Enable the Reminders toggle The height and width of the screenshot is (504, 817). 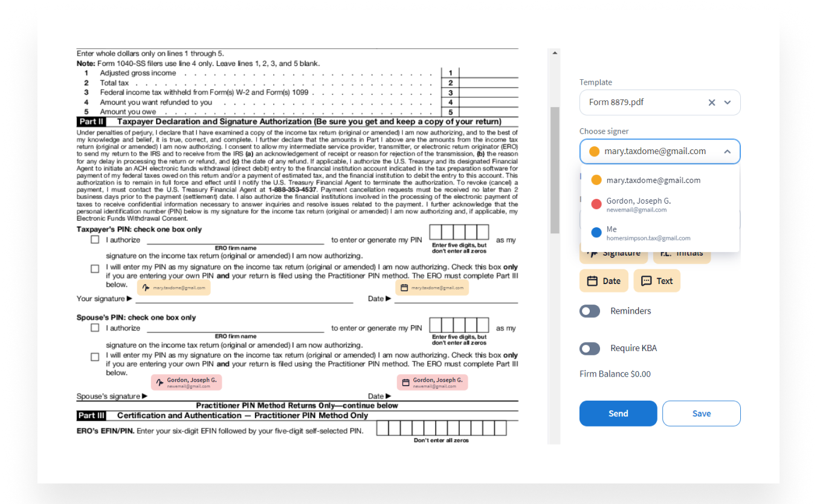590,311
